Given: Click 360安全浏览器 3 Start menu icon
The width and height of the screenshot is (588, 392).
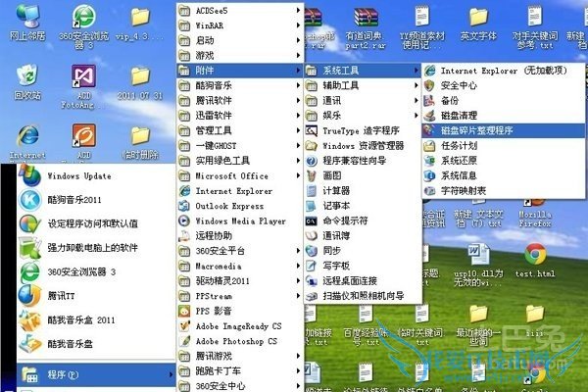Looking at the screenshot, I should click(x=30, y=272).
